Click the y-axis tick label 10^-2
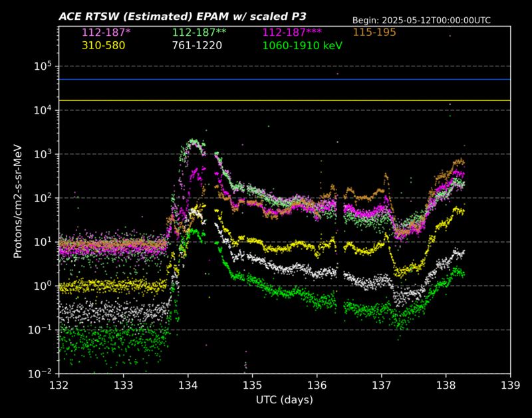 (41, 373)
